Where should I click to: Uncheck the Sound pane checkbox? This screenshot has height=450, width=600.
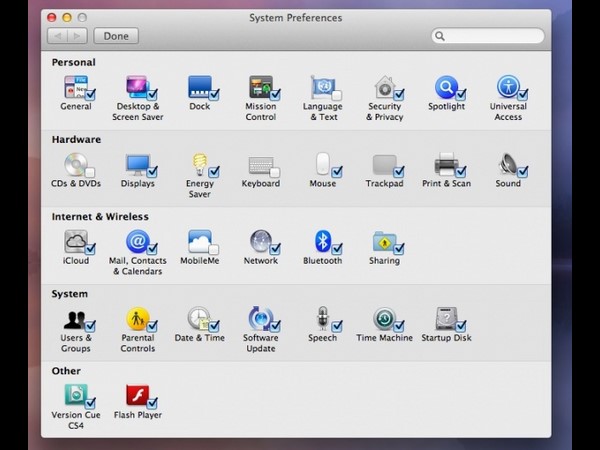coord(523,172)
